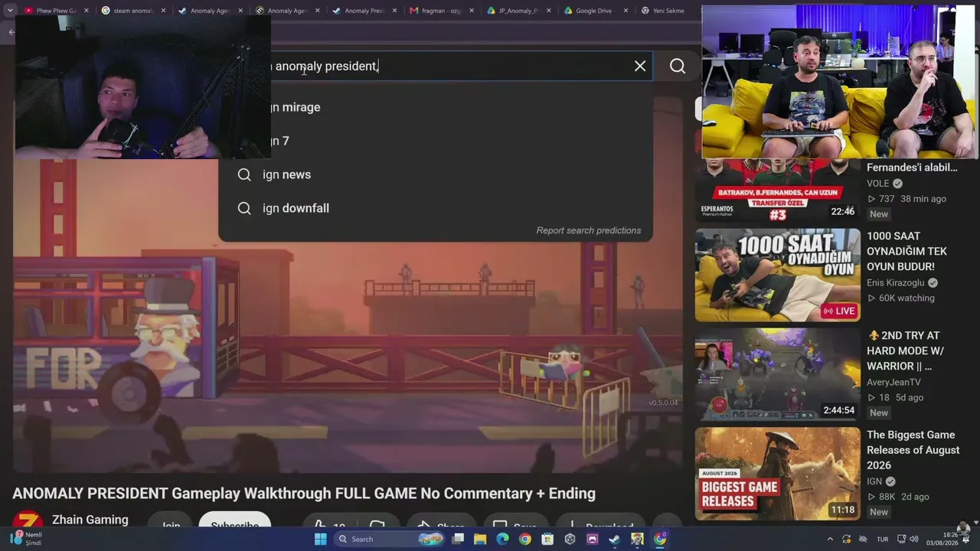Click the TUR keyboard language indicator
Screen dimensions: 980x551
pyautogui.click(x=883, y=539)
